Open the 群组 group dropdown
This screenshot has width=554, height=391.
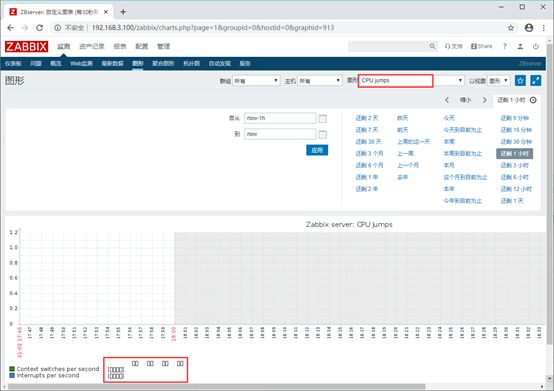tap(256, 81)
